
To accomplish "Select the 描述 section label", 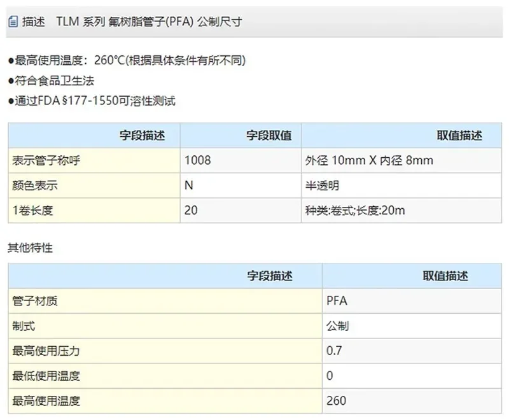I will [31, 21].
